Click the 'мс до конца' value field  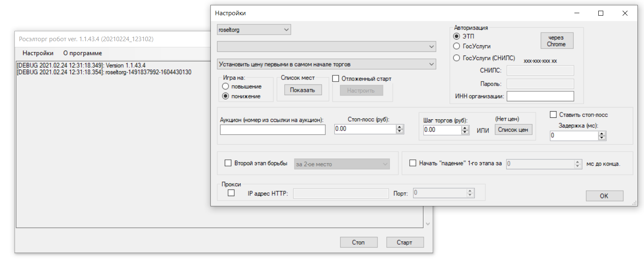(x=539, y=164)
